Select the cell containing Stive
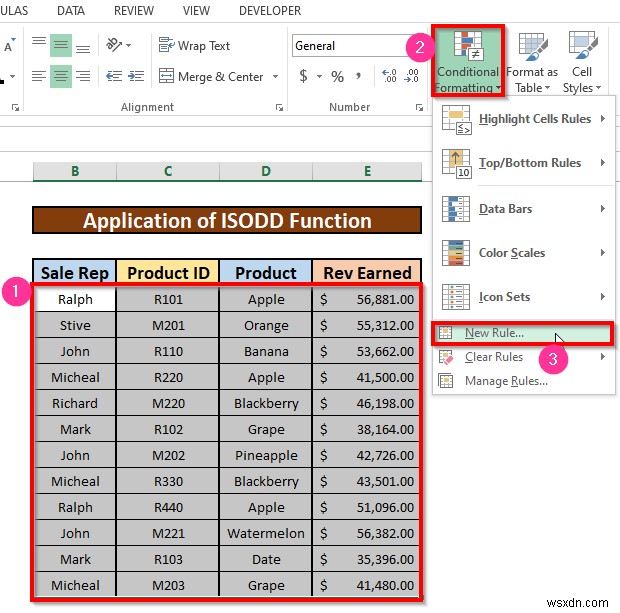620x613 pixels. tap(75, 325)
